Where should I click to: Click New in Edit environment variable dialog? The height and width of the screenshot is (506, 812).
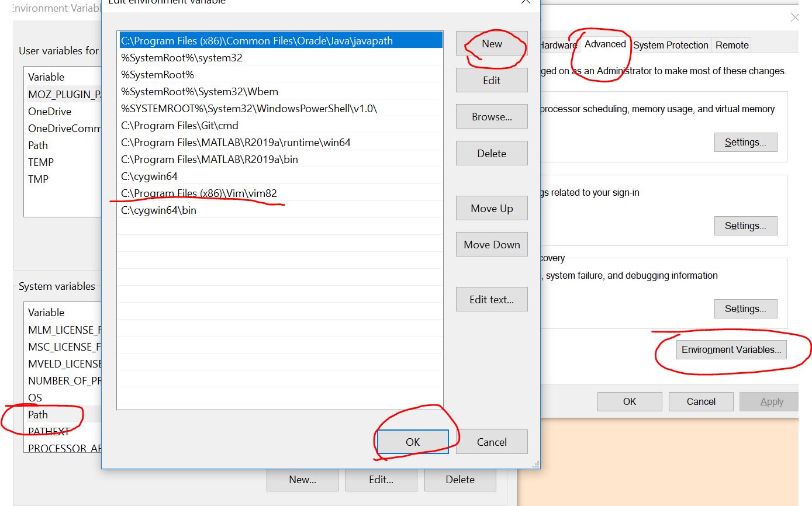(492, 44)
